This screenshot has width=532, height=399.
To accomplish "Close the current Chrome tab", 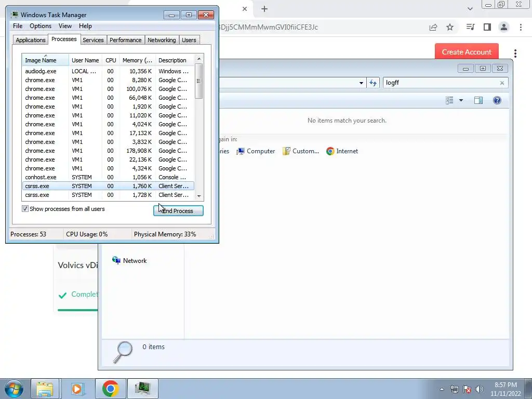I will (x=245, y=9).
